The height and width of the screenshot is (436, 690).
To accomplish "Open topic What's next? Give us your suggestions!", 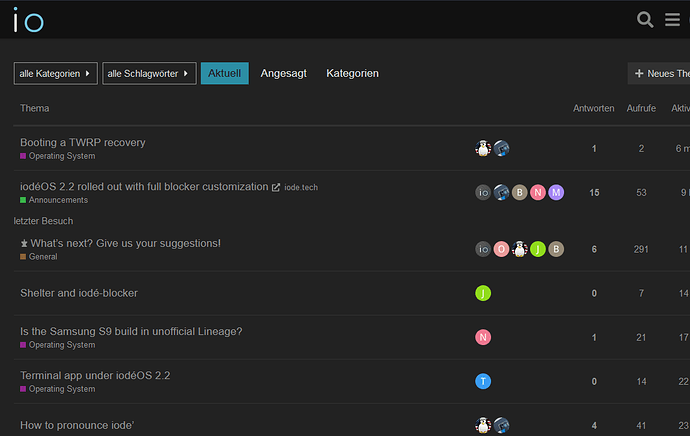I will point(125,243).
